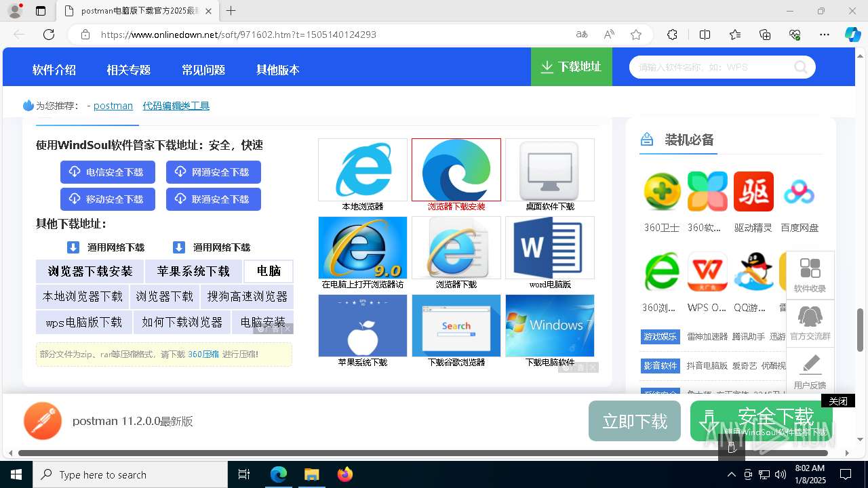The height and width of the screenshot is (488, 868).
Task: Open the tab actions menu icon
Action: pos(41,11)
